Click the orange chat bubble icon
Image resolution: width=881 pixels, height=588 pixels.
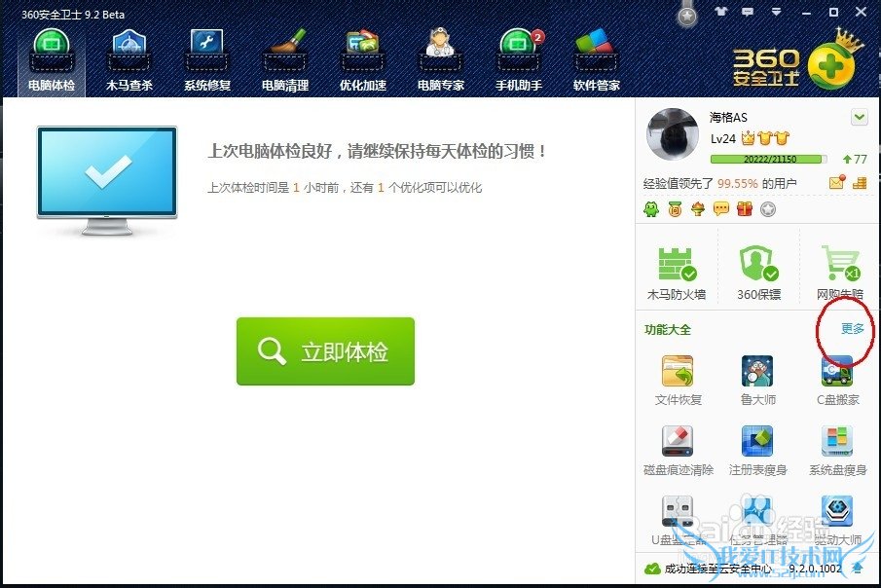pos(721,209)
